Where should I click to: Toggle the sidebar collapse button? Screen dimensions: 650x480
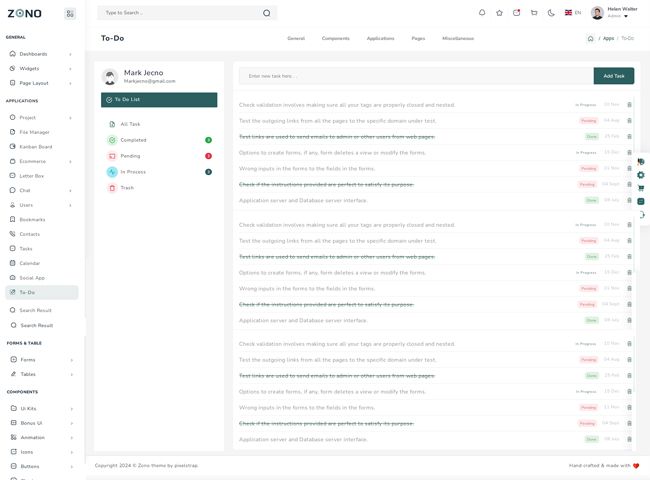(x=70, y=14)
